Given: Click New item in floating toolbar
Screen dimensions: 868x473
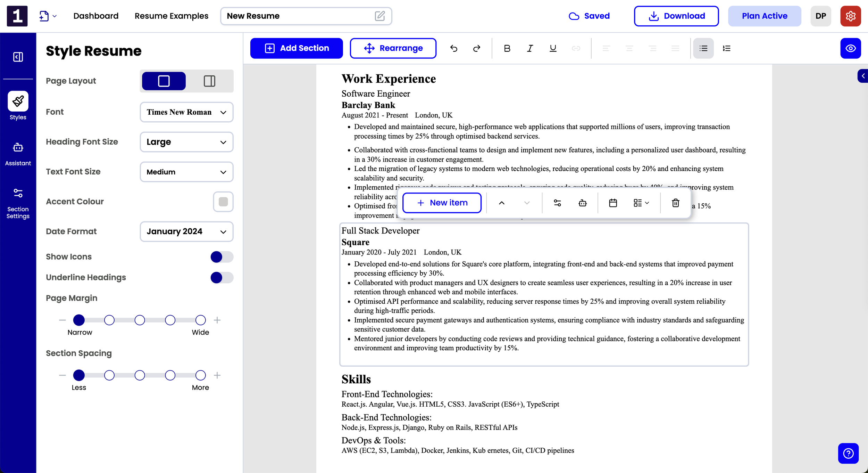Looking at the screenshot, I should tap(442, 203).
